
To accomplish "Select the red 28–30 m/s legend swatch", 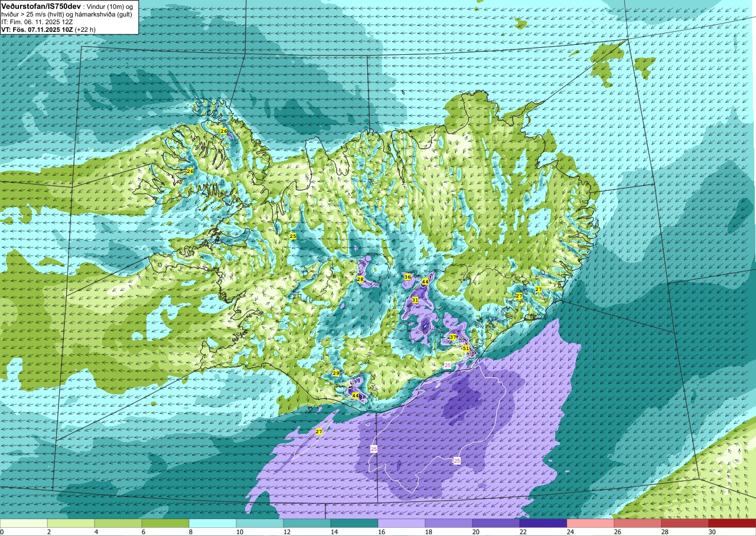I will point(685,523).
